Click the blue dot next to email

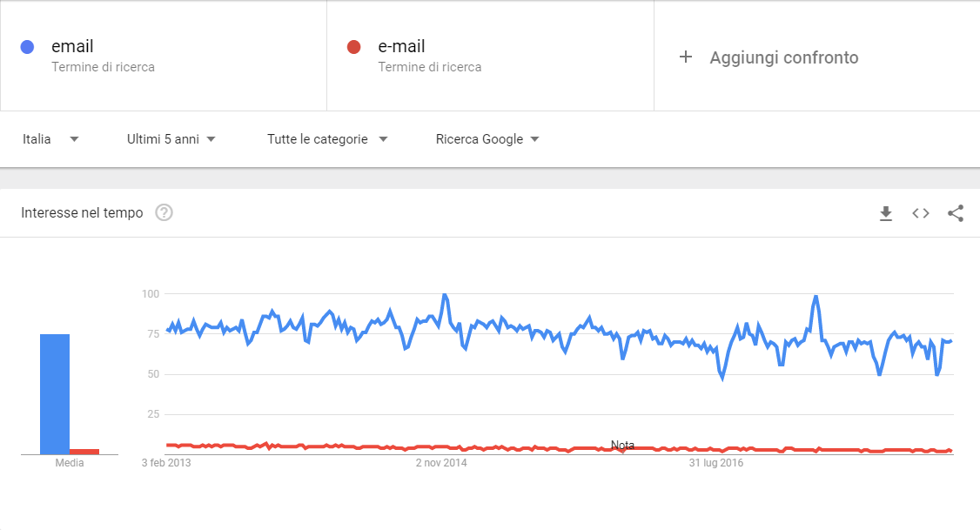tap(28, 47)
